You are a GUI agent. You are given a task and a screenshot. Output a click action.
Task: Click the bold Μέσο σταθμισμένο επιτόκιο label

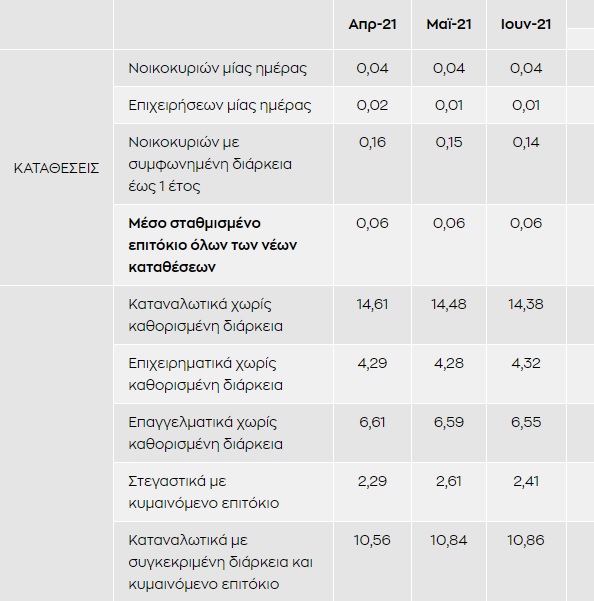(213, 245)
